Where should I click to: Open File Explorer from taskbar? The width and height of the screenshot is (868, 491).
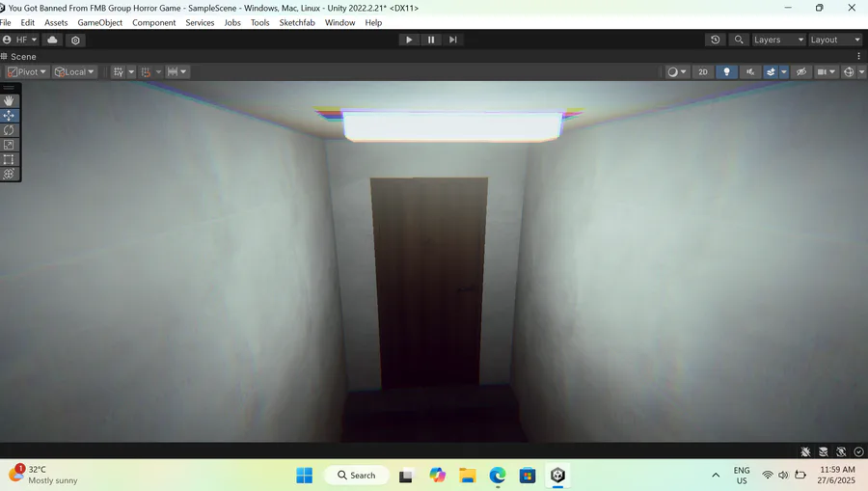467,475
